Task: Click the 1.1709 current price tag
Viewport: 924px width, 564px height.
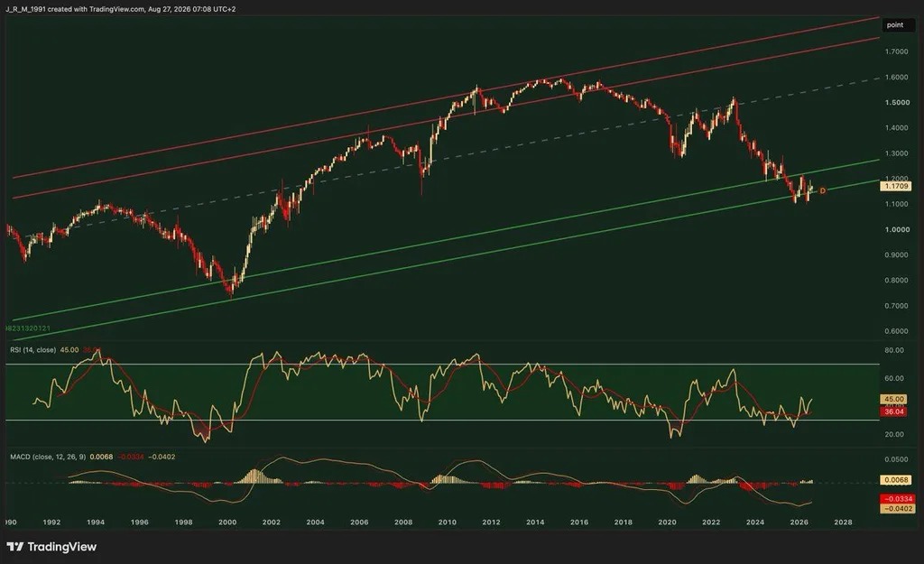Action: click(896, 186)
